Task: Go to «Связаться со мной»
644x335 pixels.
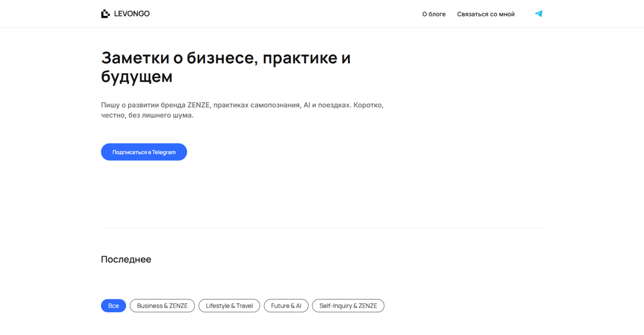Action: [x=486, y=14]
